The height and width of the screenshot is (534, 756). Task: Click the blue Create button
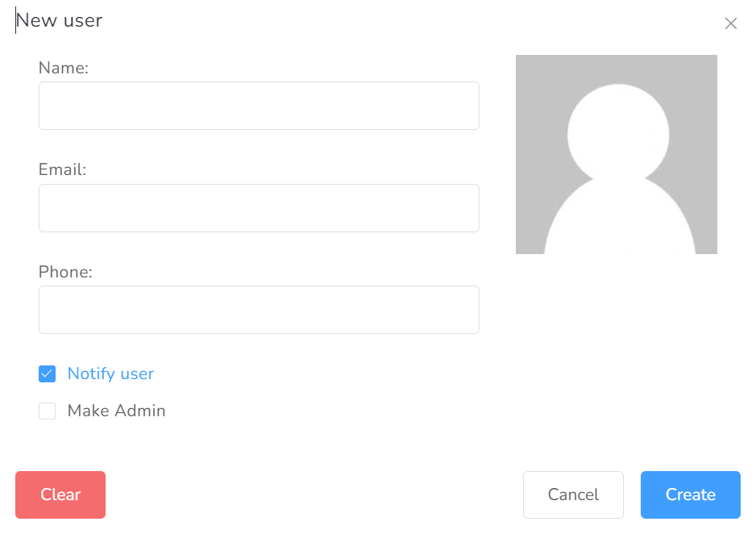coord(691,495)
